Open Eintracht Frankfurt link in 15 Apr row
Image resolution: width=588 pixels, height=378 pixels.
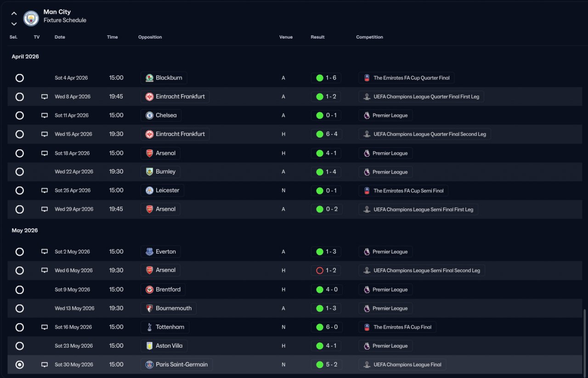click(x=180, y=134)
